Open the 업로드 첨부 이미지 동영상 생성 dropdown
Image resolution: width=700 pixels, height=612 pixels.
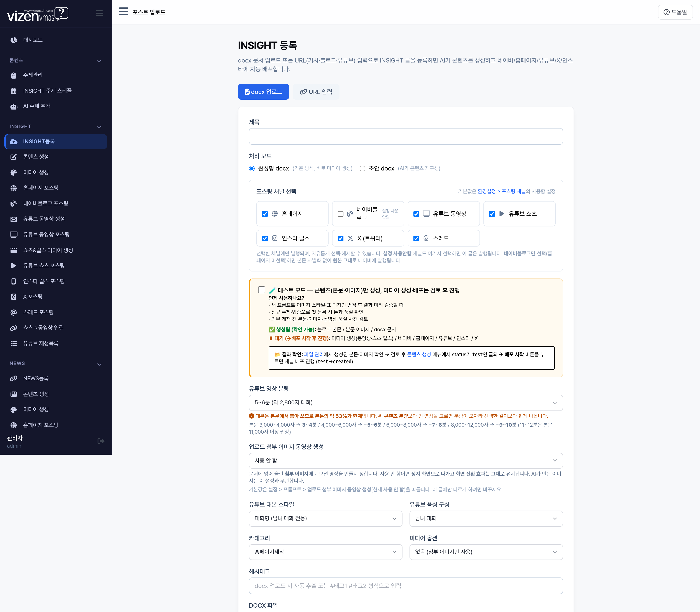click(406, 461)
